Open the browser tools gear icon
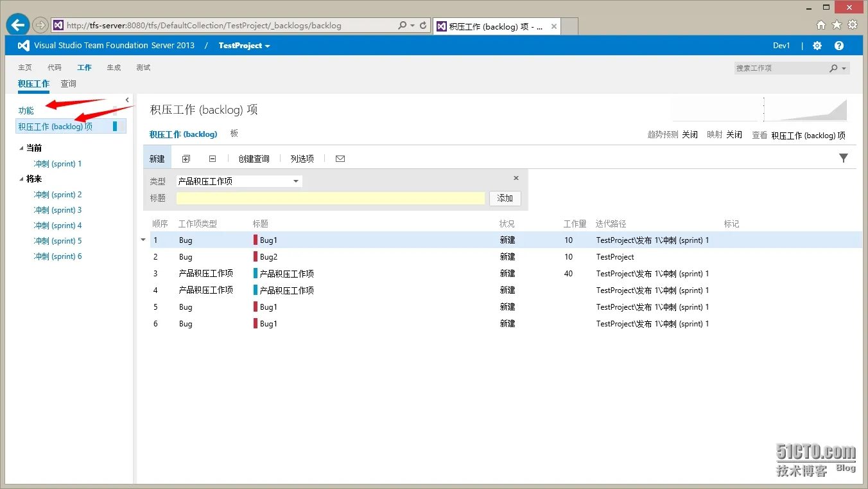868x489 pixels. (x=853, y=25)
